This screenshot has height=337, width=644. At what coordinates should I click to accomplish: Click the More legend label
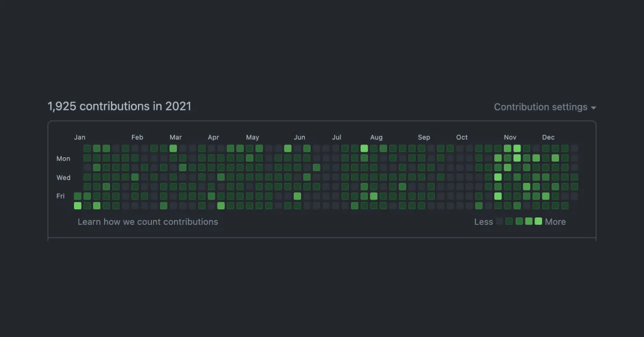(x=555, y=222)
